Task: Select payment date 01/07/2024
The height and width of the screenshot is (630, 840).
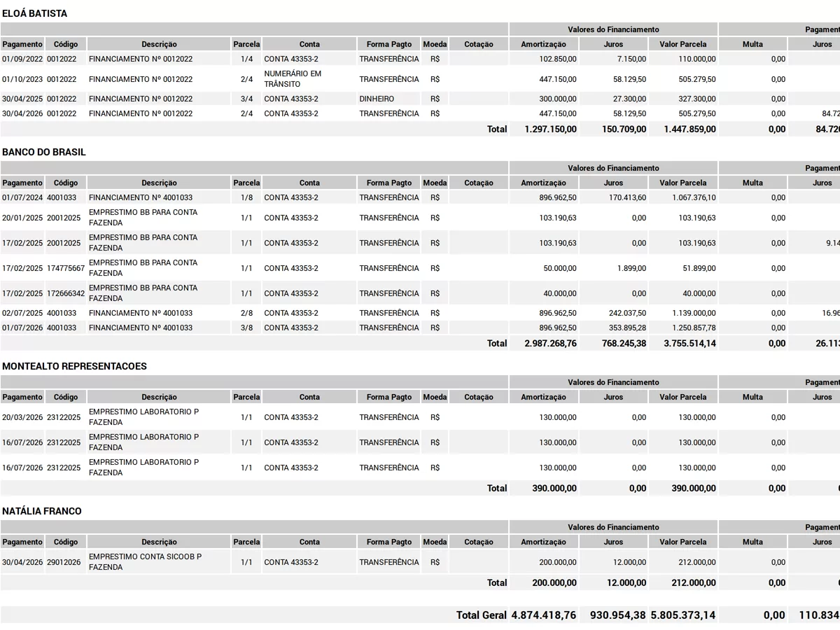Action: click(22, 197)
